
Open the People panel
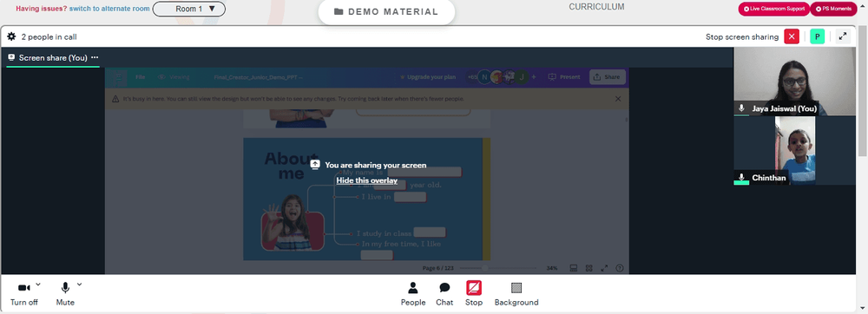coord(413,293)
